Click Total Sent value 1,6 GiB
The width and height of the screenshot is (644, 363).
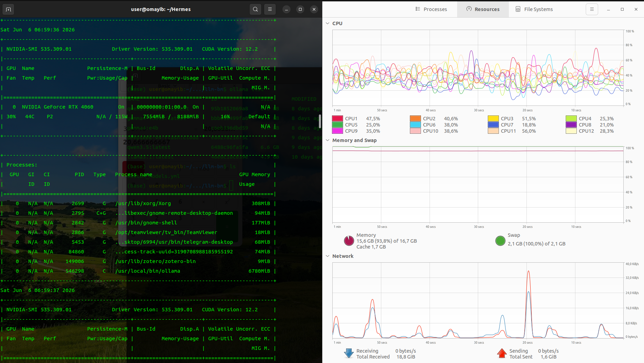[549, 357]
